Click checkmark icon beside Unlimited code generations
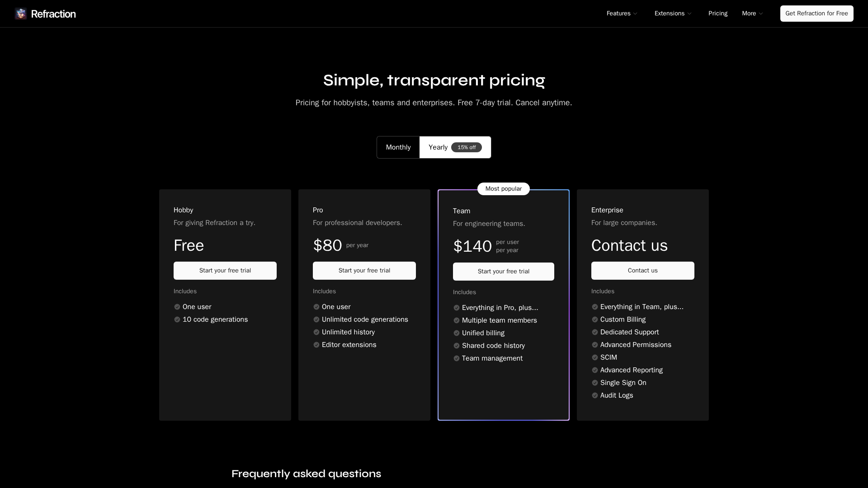This screenshot has width=868, height=488. [x=316, y=319]
